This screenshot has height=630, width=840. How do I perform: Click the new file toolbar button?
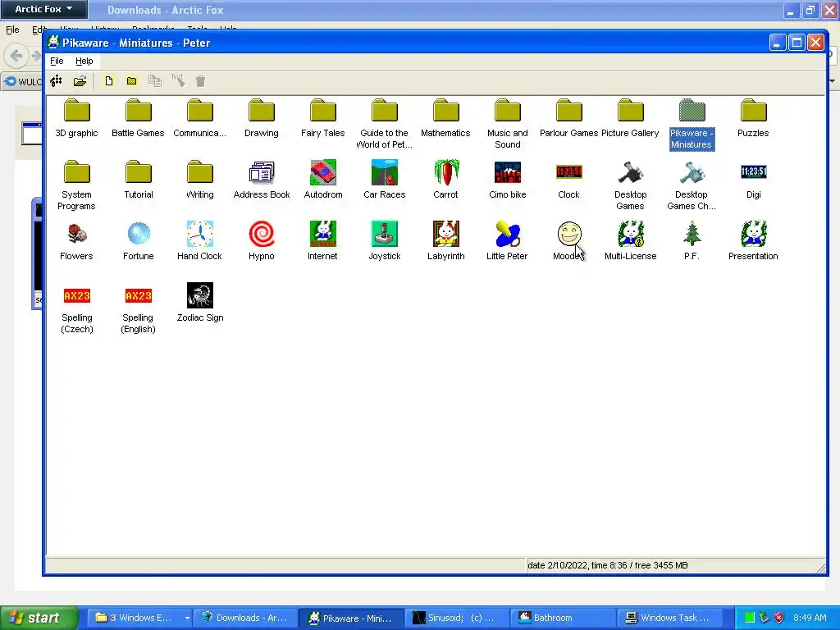[109, 81]
